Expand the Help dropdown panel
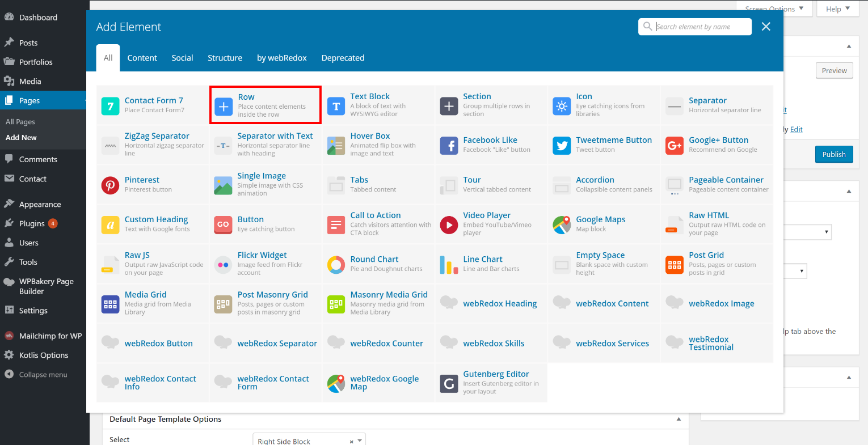The width and height of the screenshot is (868, 445). (x=837, y=9)
